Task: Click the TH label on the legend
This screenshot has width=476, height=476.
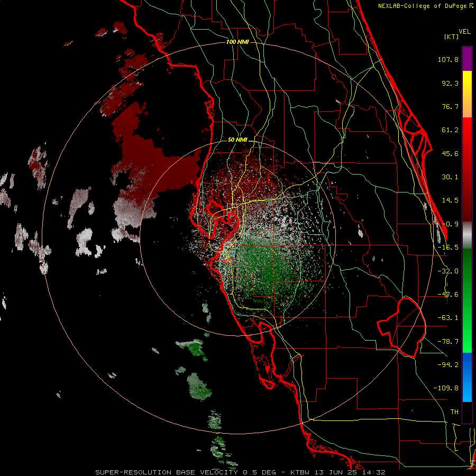Action: coord(454,411)
